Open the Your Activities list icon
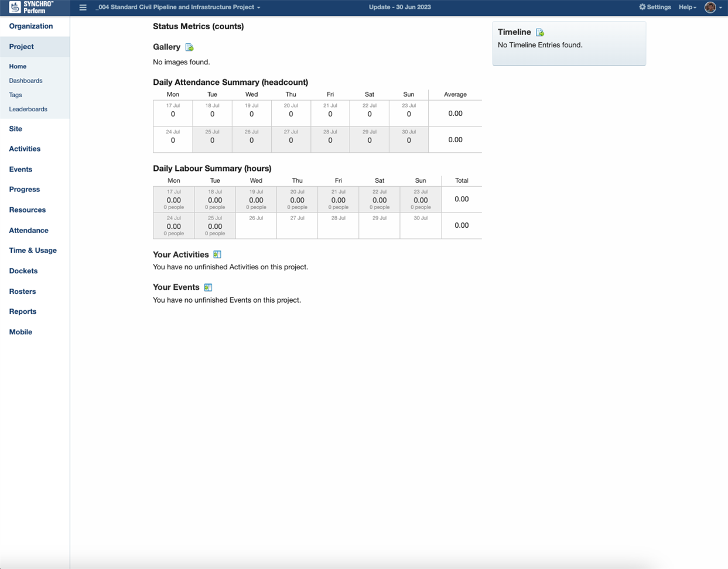The image size is (728, 569). pyautogui.click(x=217, y=255)
